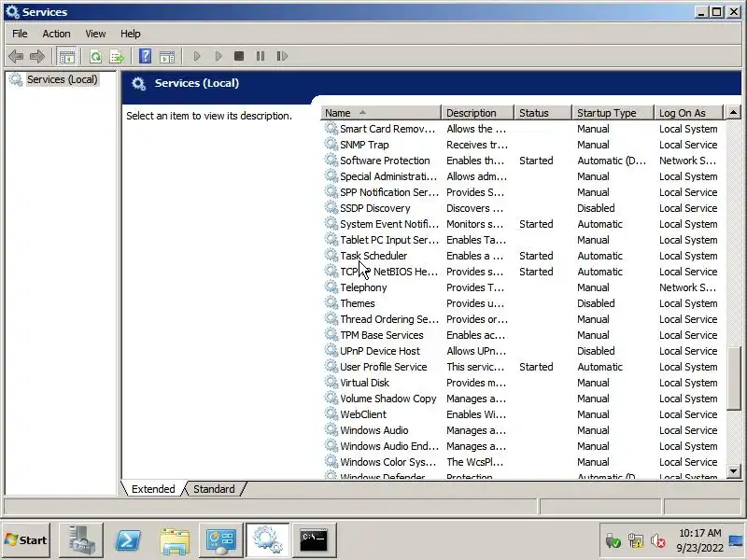Select Services (Local) in the tree
This screenshot has height=560, width=747.
point(62,79)
